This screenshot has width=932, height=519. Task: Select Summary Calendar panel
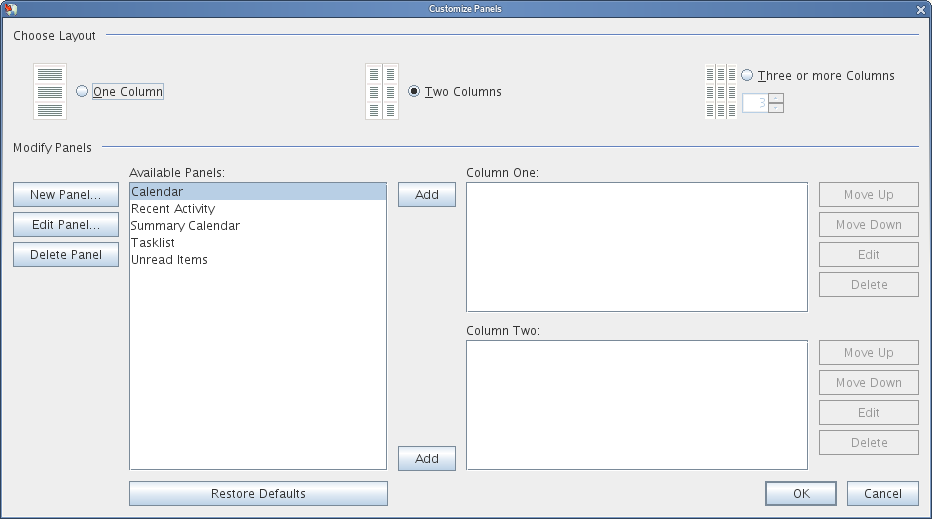258,226
